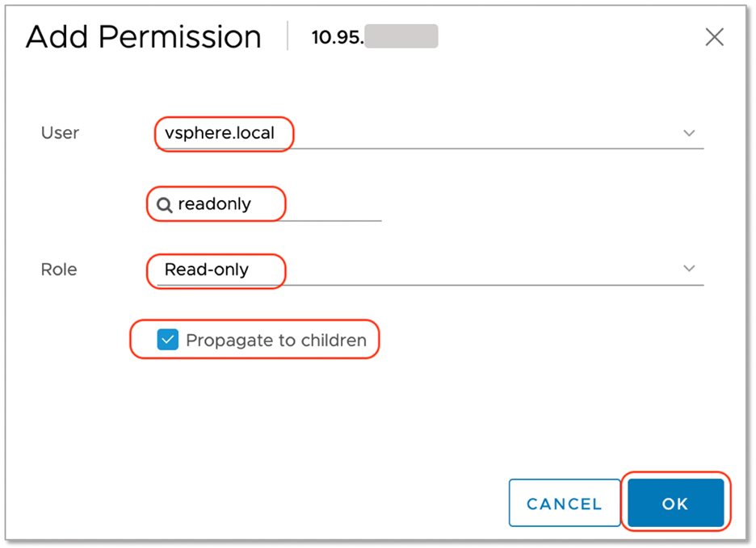Screen dimensions: 756x548
Task: Confirm the permission with OK
Action: coord(674,504)
